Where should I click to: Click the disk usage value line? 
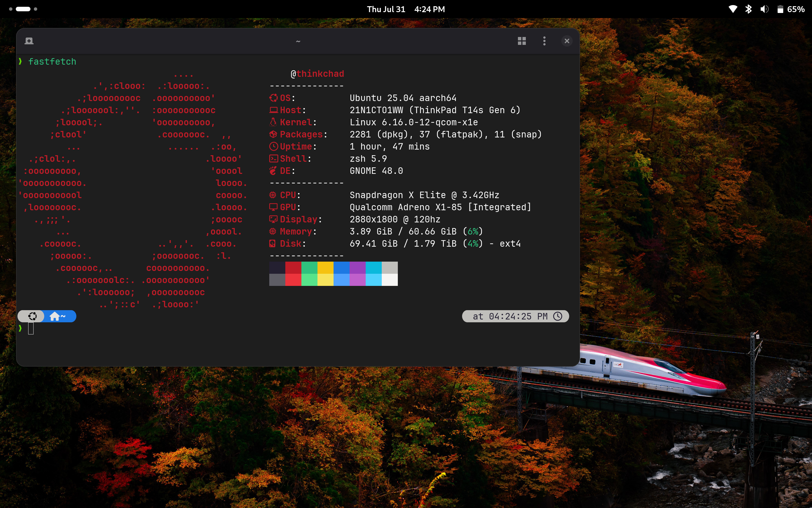point(435,243)
